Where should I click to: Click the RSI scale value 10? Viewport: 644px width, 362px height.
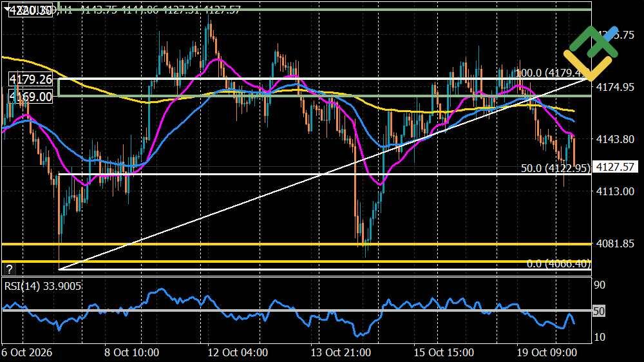click(600, 337)
